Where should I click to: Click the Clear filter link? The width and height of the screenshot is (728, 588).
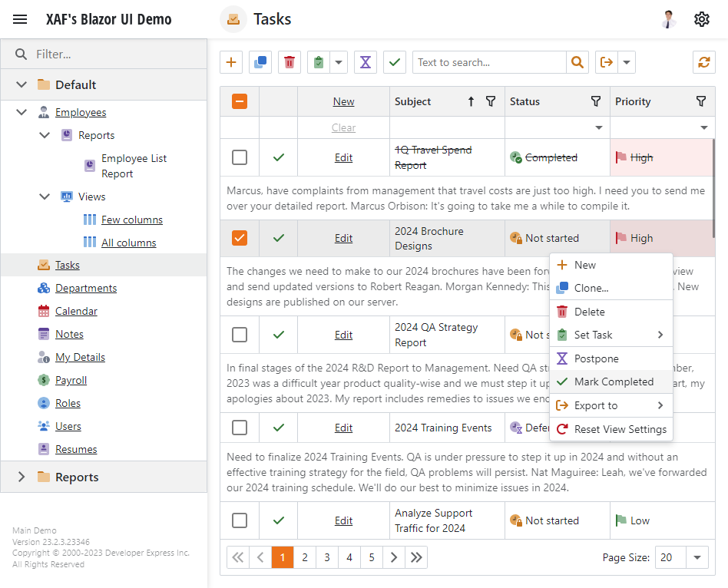[343, 127]
